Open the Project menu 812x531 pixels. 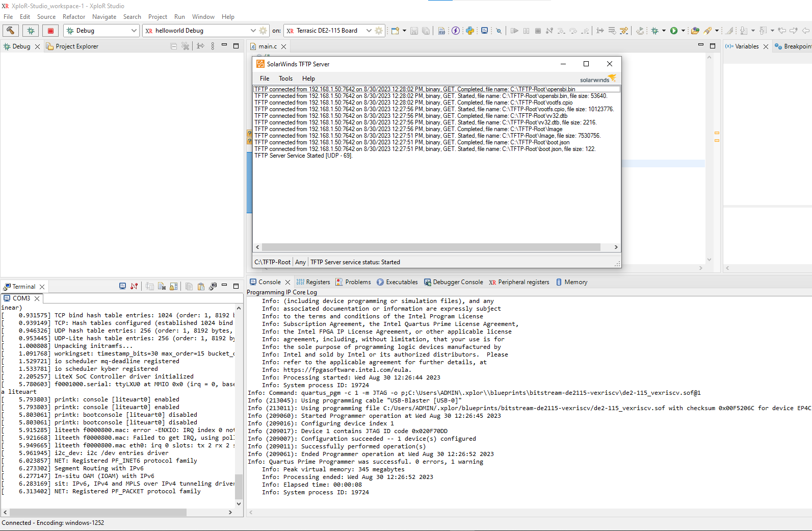[158, 17]
